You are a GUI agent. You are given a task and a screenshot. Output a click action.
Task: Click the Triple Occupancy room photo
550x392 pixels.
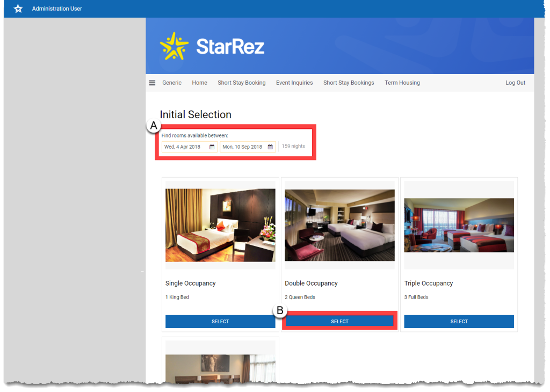pos(459,225)
